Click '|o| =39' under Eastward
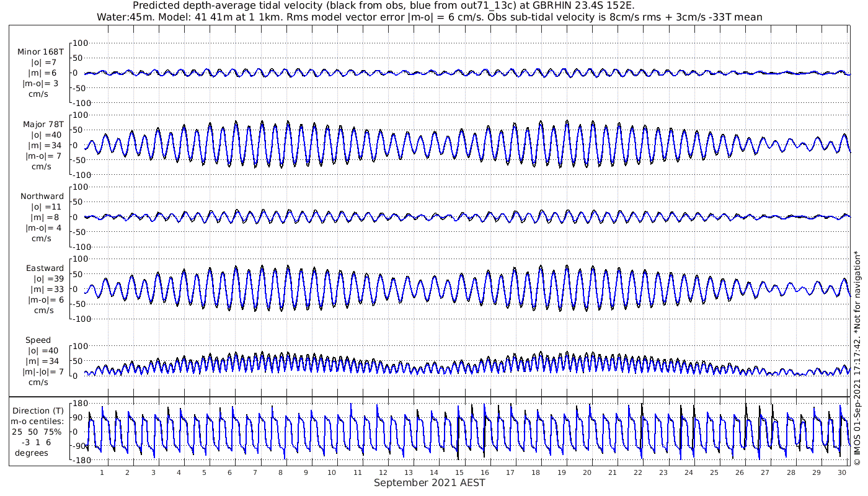The width and height of the screenshot is (868, 496). point(48,279)
